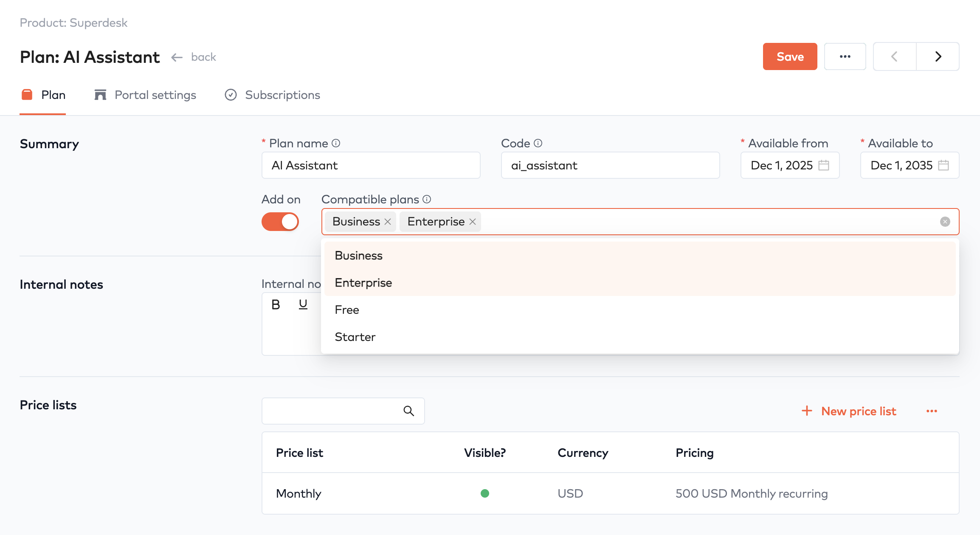The width and height of the screenshot is (980, 535).
Task: Click the price list search magnifier icon
Action: tap(408, 411)
